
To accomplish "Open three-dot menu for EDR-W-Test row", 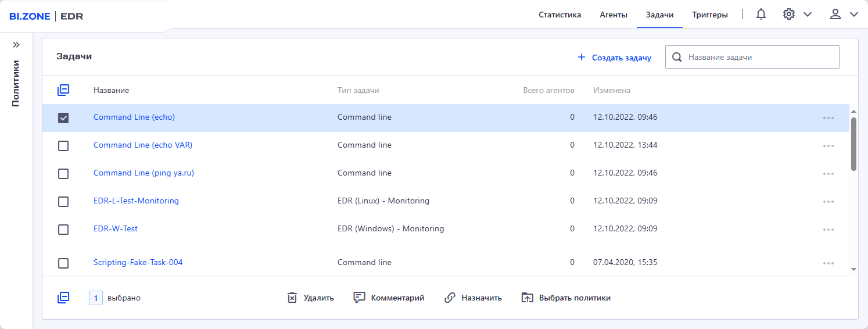I will pyautogui.click(x=828, y=229).
